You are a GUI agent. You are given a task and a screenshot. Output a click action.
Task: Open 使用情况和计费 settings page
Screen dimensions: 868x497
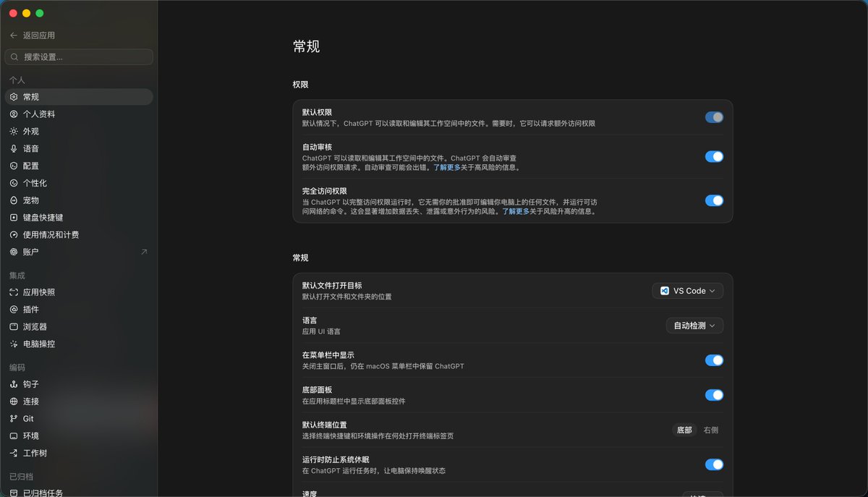(x=79, y=235)
